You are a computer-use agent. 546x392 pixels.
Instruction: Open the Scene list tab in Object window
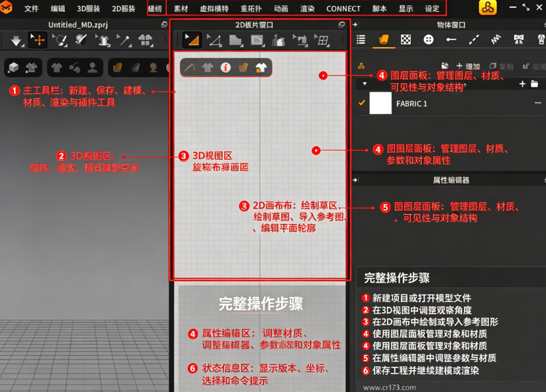tap(361, 40)
